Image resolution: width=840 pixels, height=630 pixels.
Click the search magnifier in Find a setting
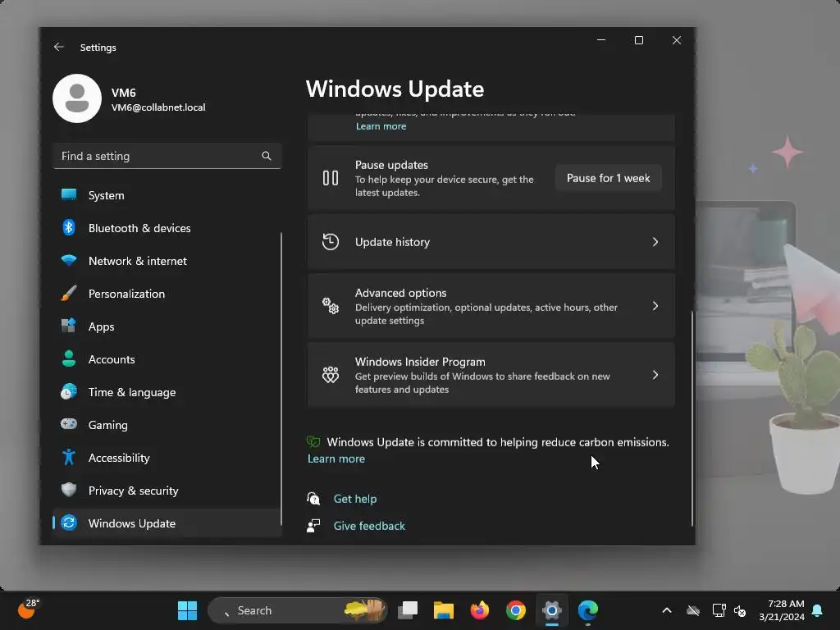(x=267, y=156)
